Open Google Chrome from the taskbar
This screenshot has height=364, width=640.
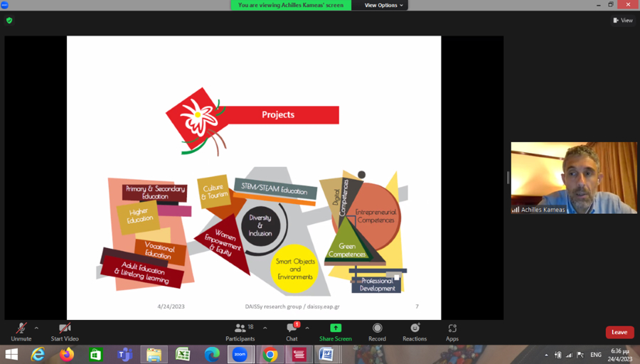[x=270, y=354]
